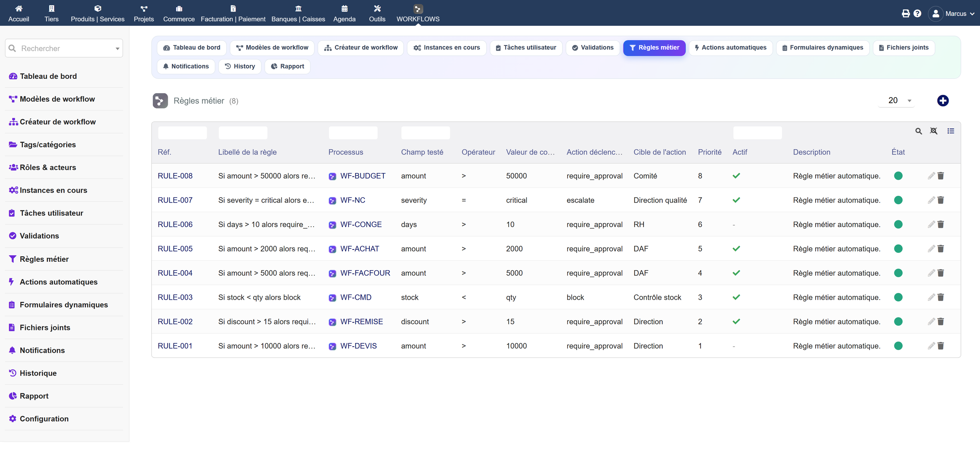Click the print icon in the top bar
The height and width of the screenshot is (466, 980).
pyautogui.click(x=906, y=14)
